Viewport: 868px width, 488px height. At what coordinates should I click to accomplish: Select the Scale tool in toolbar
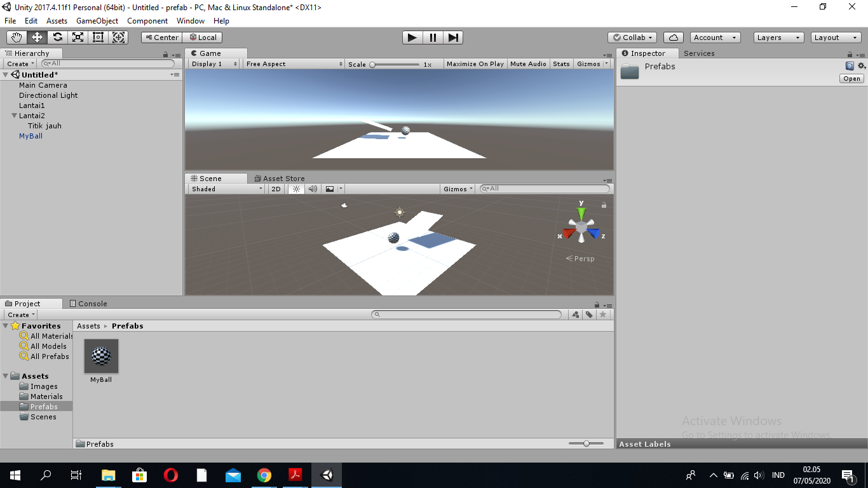click(x=78, y=37)
